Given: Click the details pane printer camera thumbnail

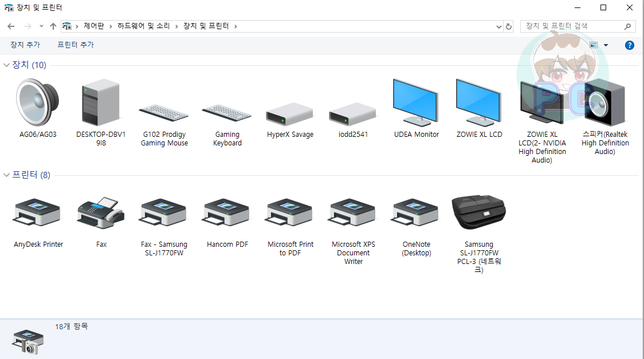Looking at the screenshot, I should point(28,341).
